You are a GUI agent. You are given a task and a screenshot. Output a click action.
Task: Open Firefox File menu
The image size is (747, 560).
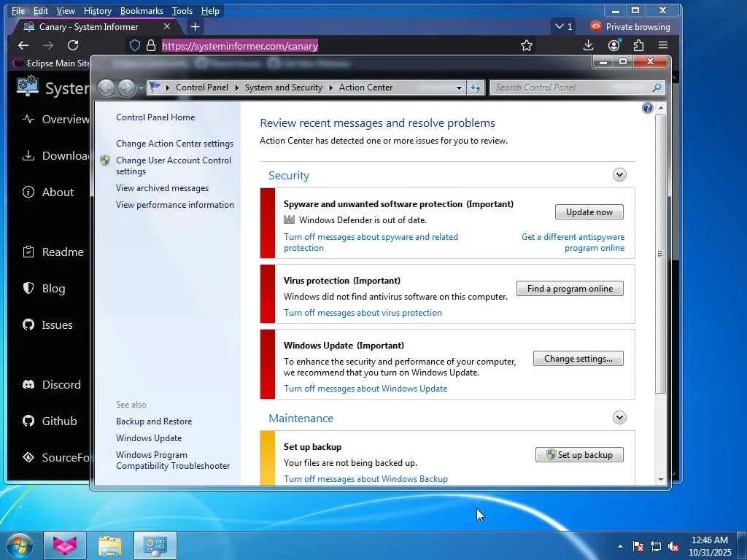point(18,10)
